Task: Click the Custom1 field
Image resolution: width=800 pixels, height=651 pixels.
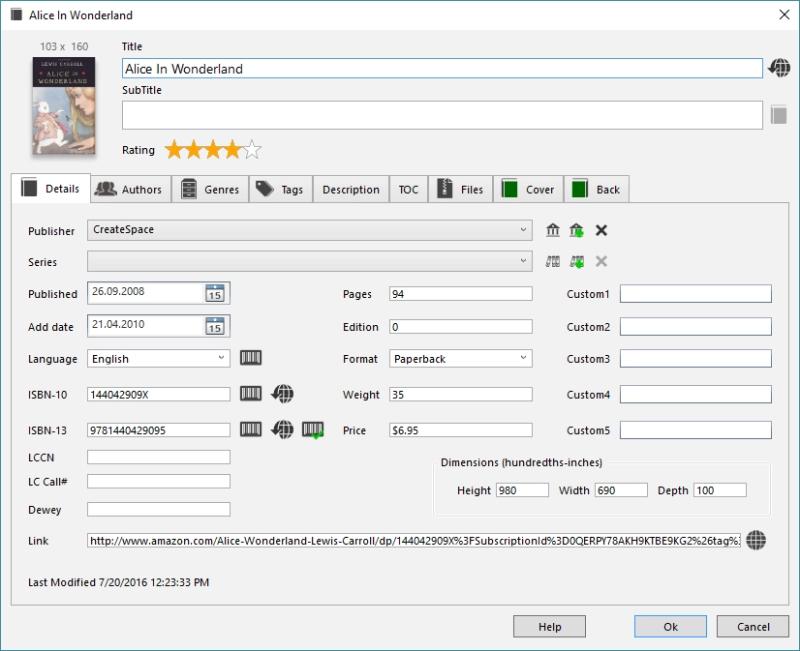Action: click(x=695, y=294)
